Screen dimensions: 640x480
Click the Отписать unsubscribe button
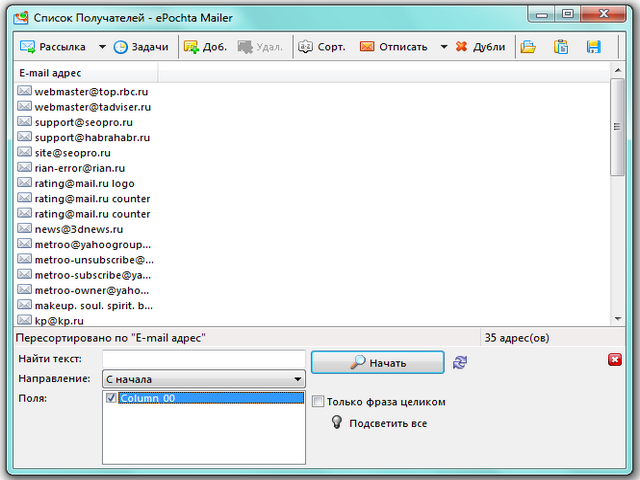click(x=393, y=47)
